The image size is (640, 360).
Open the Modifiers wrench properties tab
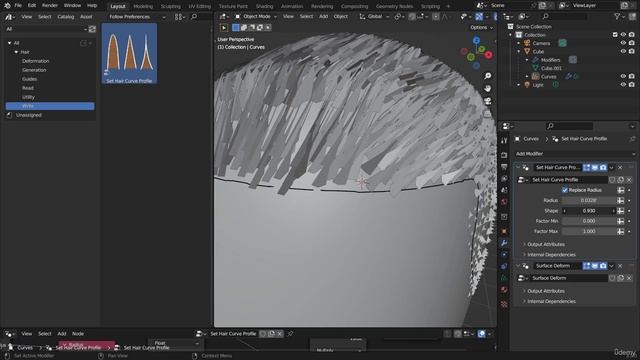pyautogui.click(x=504, y=243)
